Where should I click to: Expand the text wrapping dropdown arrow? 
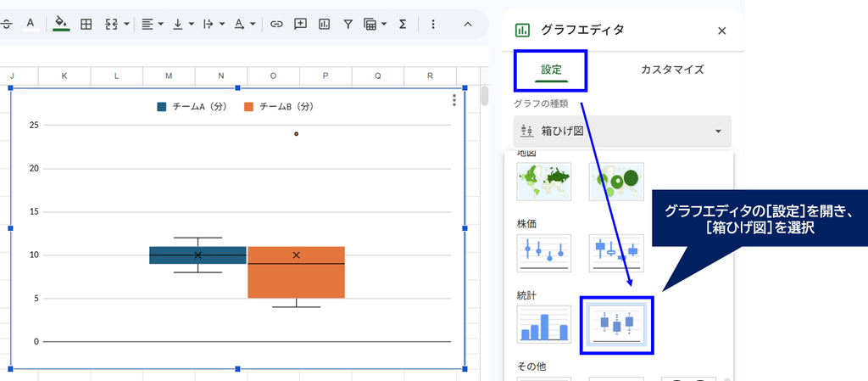(222, 24)
